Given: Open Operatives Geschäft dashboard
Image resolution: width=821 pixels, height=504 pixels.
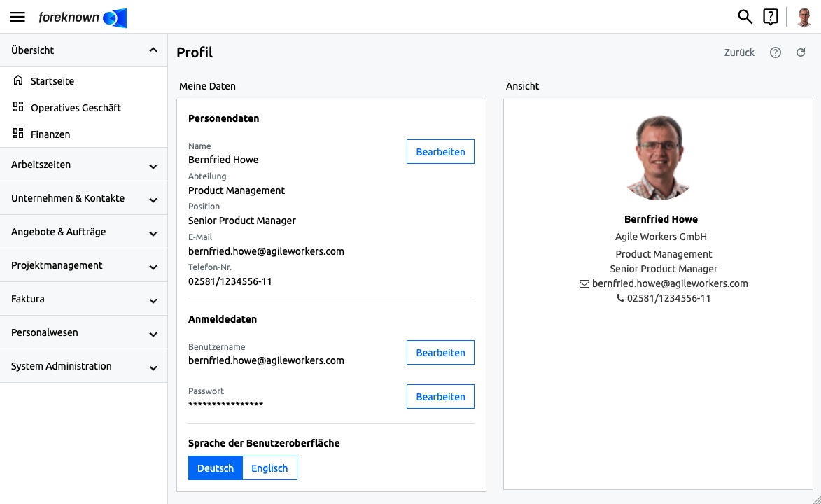Looking at the screenshot, I should (x=76, y=107).
